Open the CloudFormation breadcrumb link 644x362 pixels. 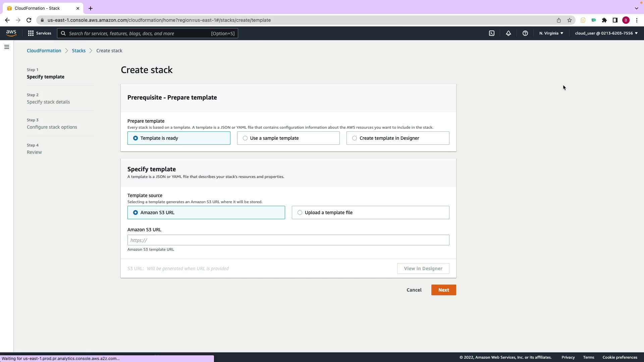(44, 51)
